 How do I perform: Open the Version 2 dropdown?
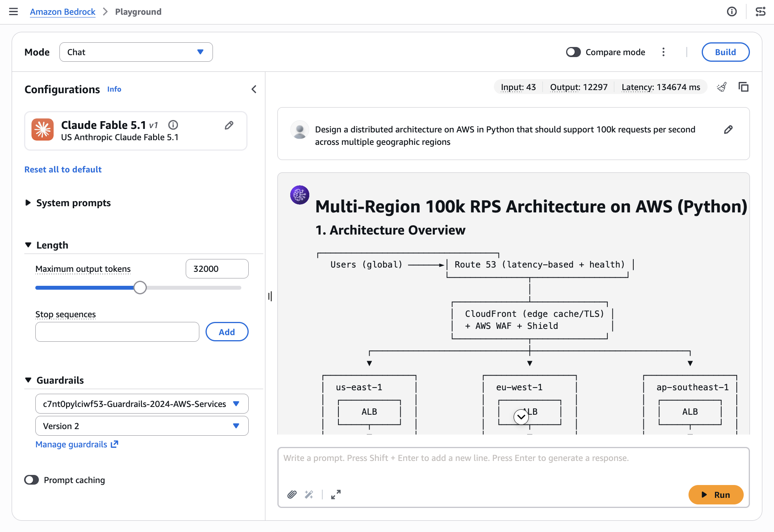click(142, 426)
